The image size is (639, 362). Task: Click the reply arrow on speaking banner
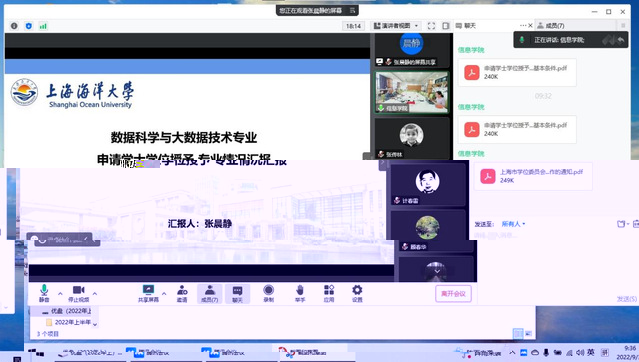(620, 40)
